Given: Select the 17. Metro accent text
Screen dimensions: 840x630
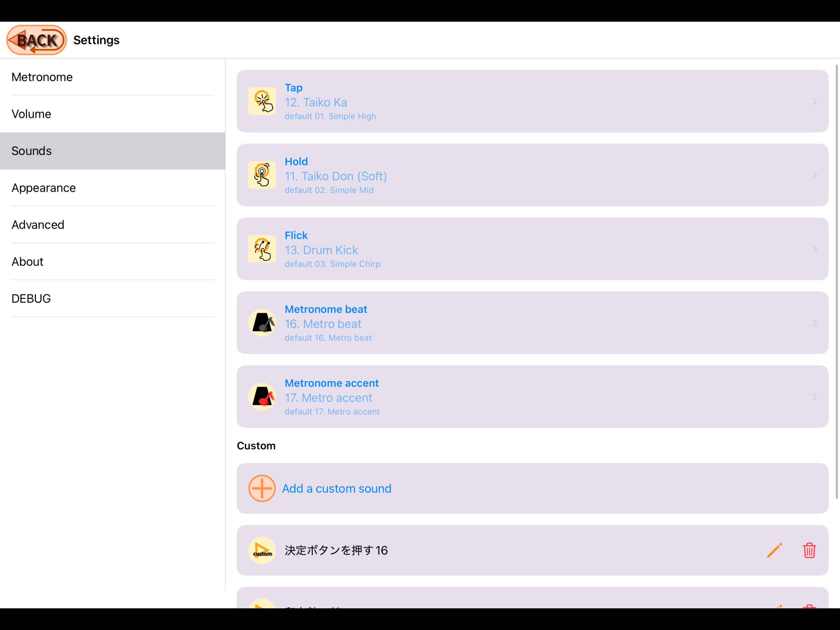Looking at the screenshot, I should tap(328, 398).
